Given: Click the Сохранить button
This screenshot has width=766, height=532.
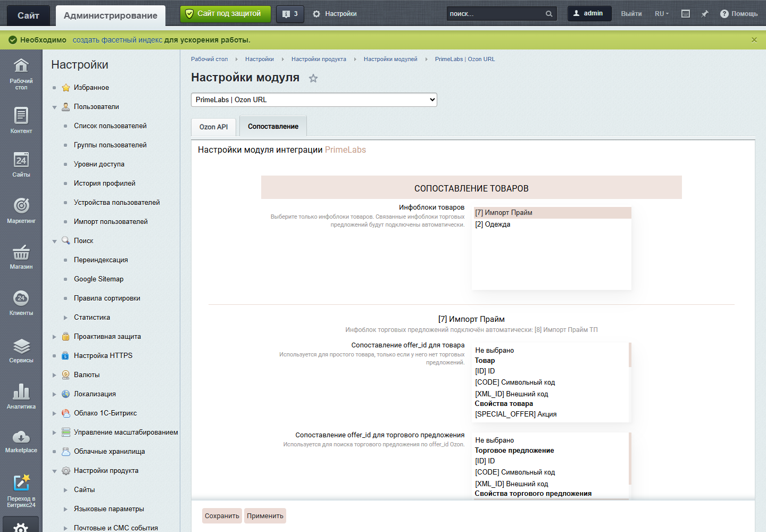Looking at the screenshot, I should pyautogui.click(x=222, y=516).
